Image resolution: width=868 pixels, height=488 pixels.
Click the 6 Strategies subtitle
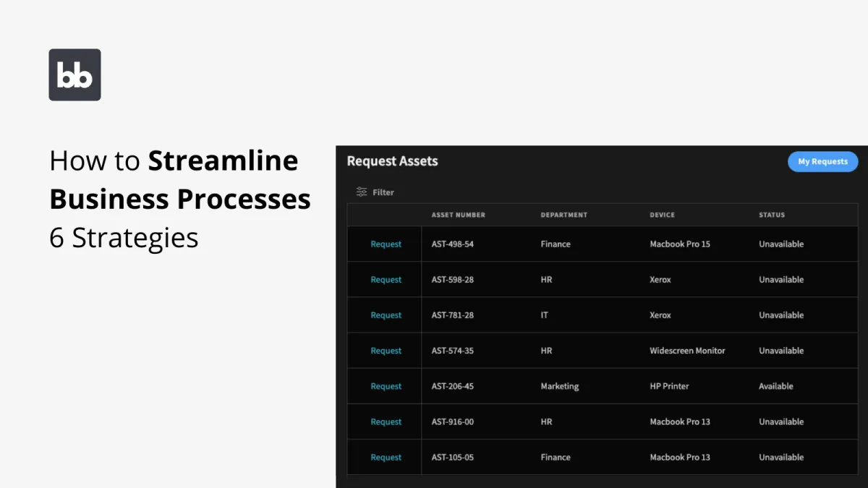tap(124, 238)
